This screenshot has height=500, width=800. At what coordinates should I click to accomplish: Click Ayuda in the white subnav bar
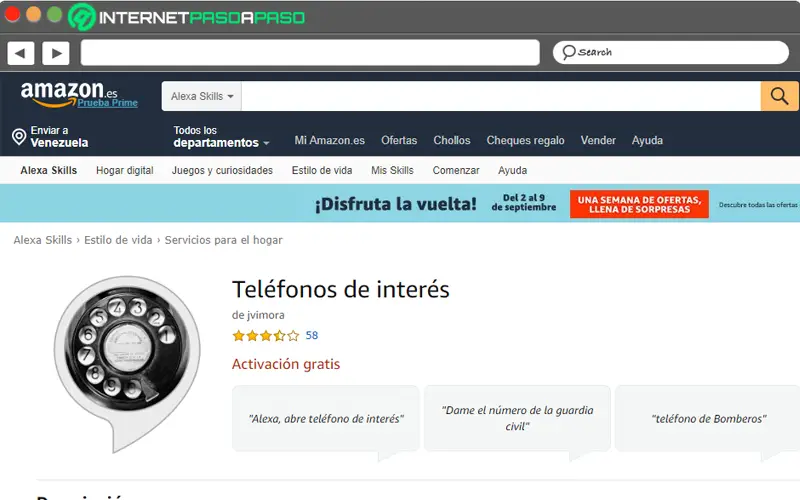click(513, 170)
